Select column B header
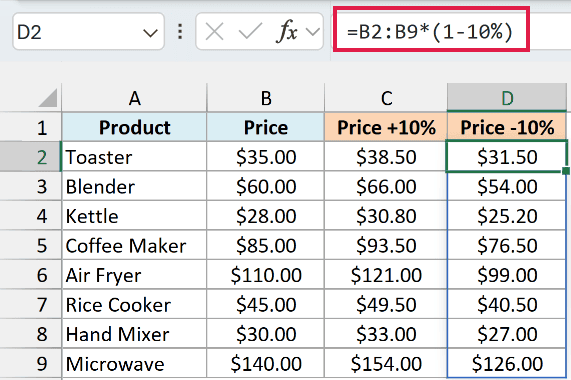 pos(266,98)
